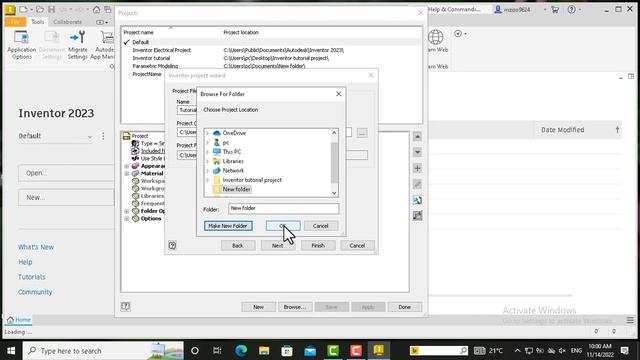Click add plus icon in Projects sidebar
Image resolution: width=640 pixels, height=360 pixels.
point(417,168)
